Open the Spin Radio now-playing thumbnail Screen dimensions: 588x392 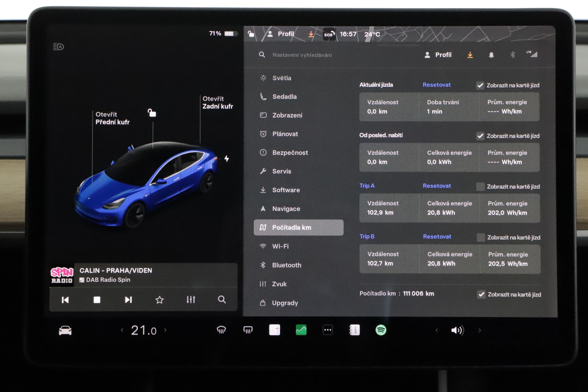62,275
